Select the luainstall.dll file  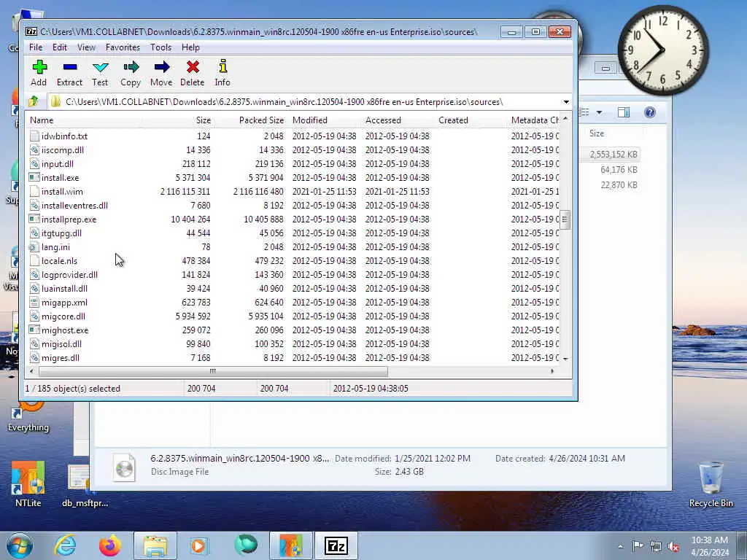[64, 288]
